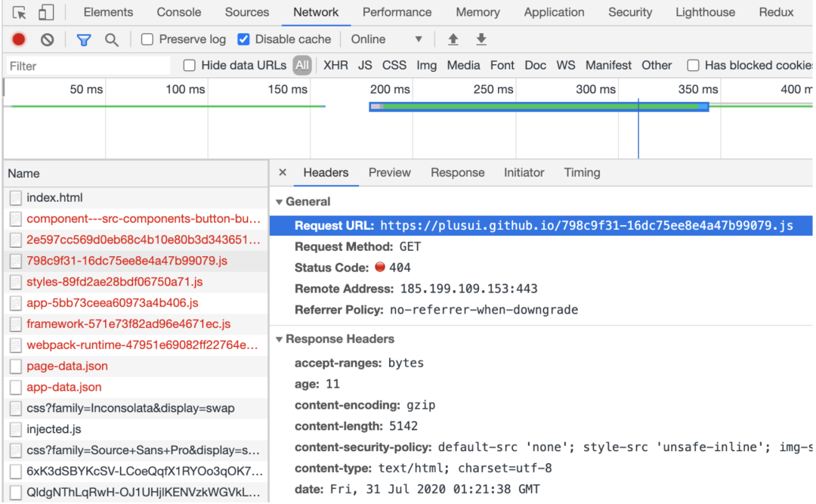This screenshot has height=504, width=816.
Task: Open the Sources panel tab
Action: (x=247, y=12)
